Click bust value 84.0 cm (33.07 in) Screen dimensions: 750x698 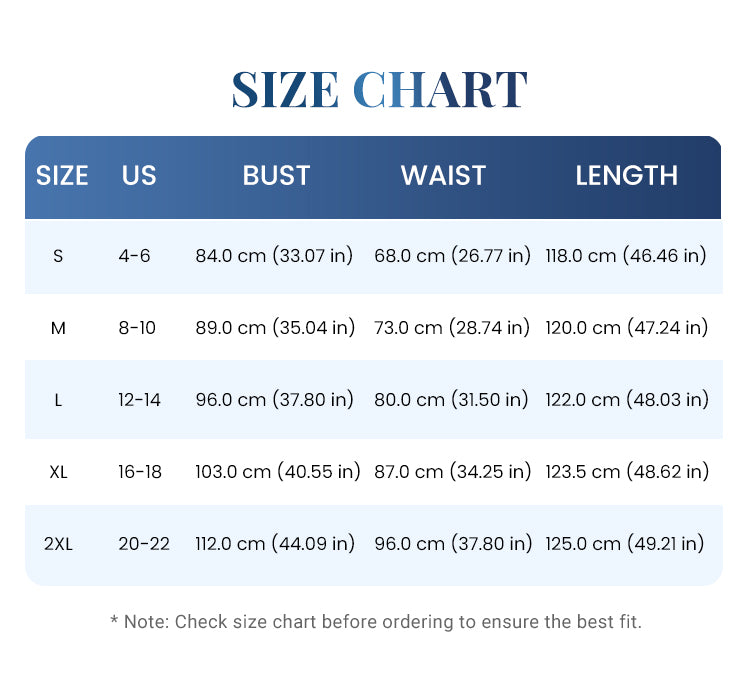coord(274,255)
